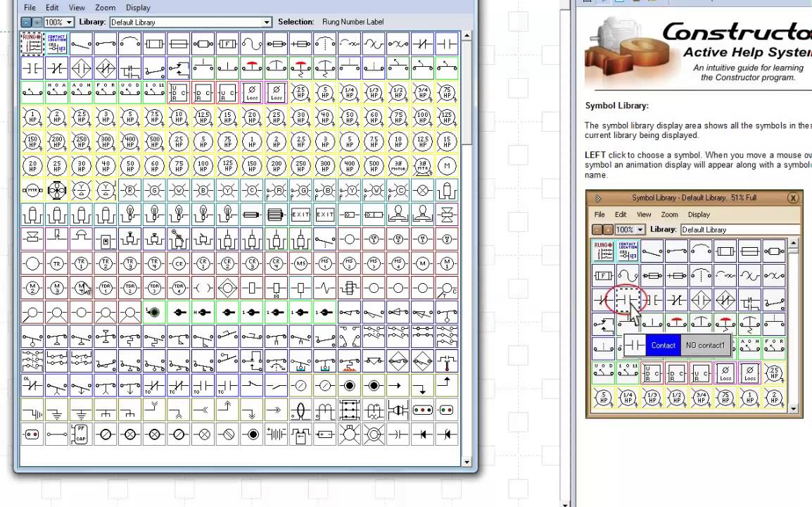
Task: Open the Edit menu
Action: pos(52,7)
